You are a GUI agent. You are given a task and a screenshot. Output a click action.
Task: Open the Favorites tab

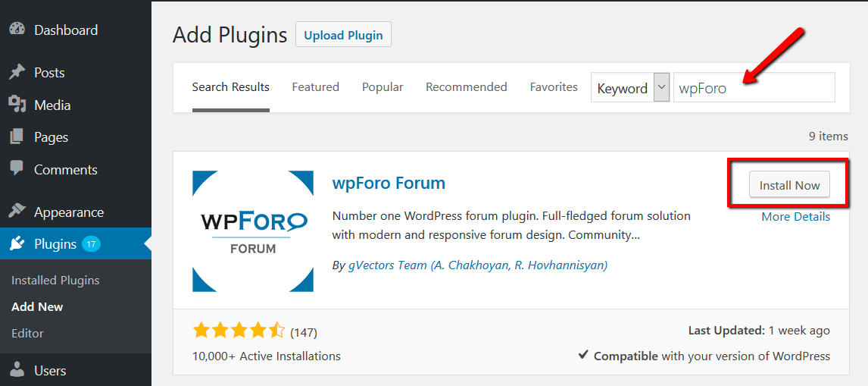tap(554, 87)
